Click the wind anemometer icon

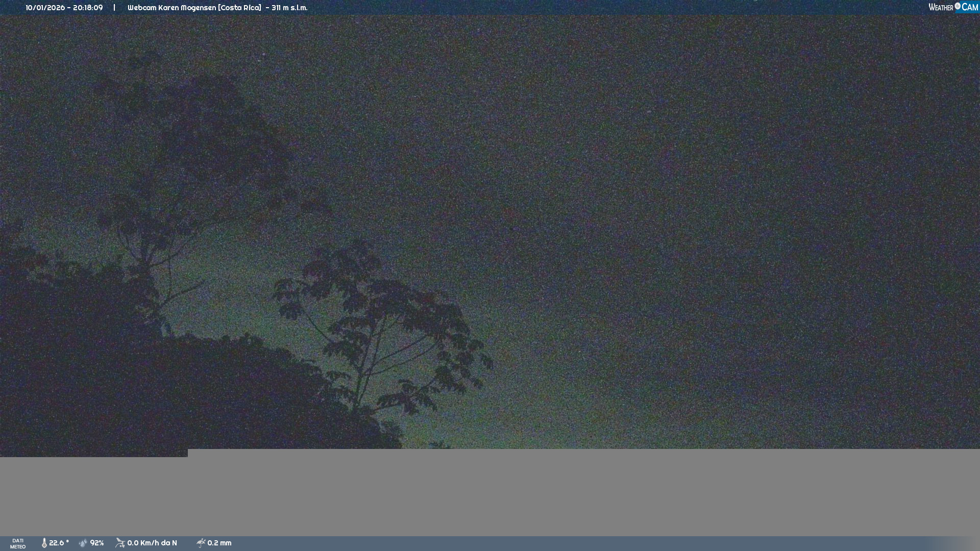pos(120,543)
